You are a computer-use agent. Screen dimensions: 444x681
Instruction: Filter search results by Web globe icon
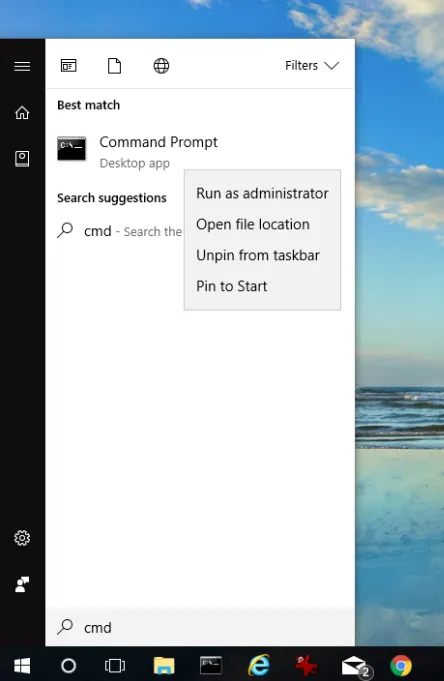[x=161, y=66]
